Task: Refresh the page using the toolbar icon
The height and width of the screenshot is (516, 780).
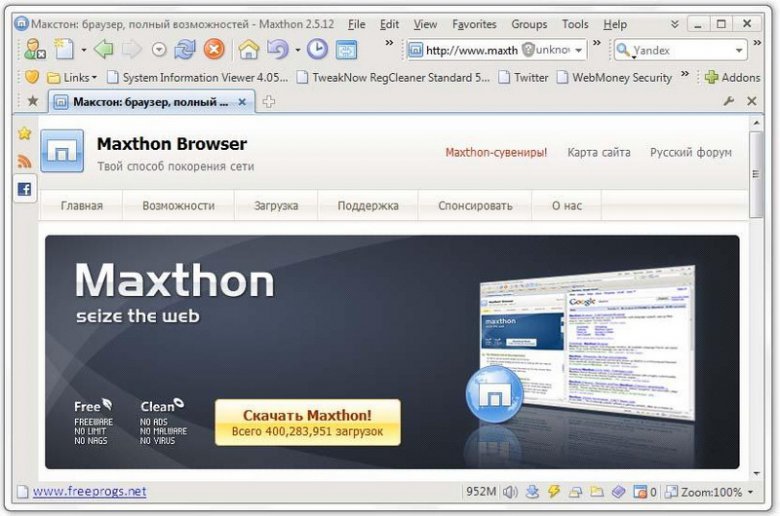Action: tap(185, 49)
